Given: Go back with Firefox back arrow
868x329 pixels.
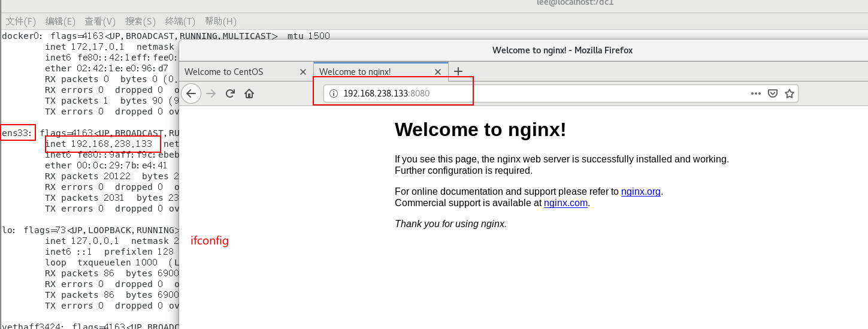Looking at the screenshot, I should pos(191,93).
